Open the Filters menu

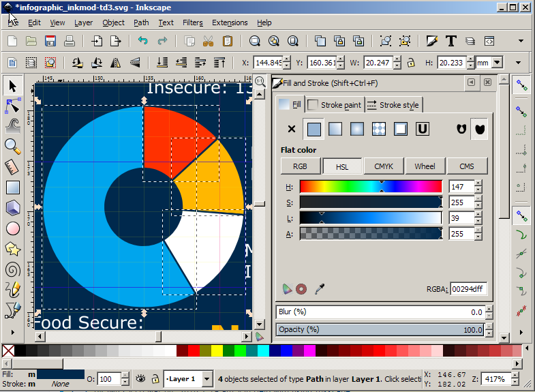click(192, 22)
